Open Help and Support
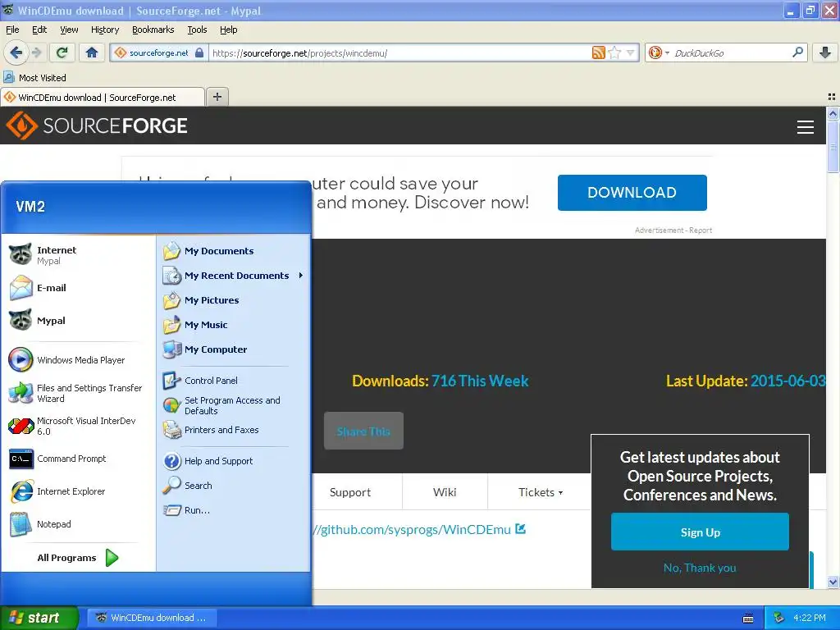840x630 pixels. [234, 461]
